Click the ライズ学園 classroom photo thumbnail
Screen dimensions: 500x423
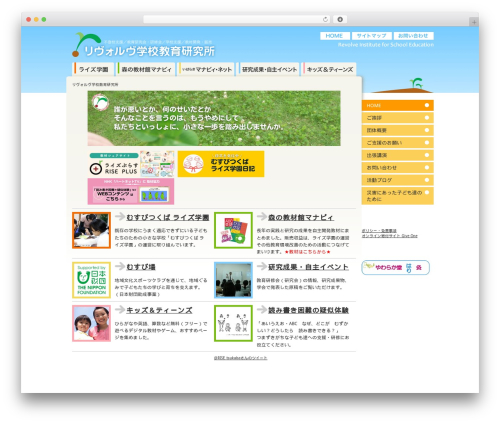(x=91, y=230)
